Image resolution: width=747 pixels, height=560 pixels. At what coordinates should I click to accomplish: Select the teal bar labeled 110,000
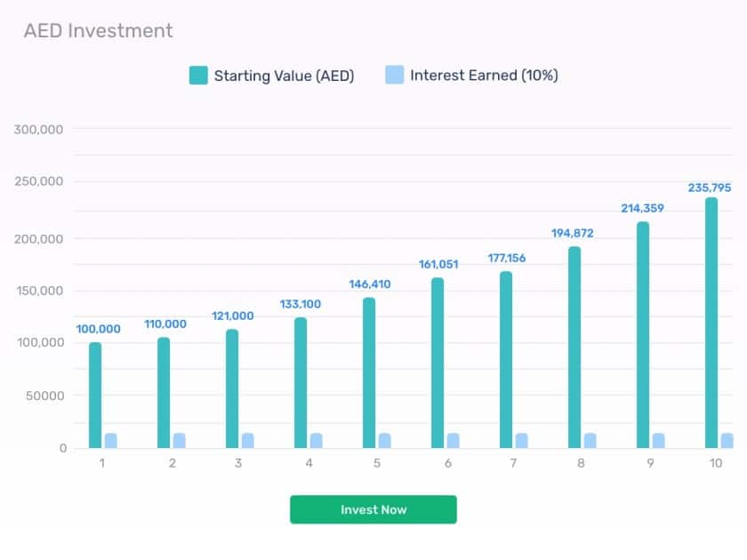pos(164,393)
